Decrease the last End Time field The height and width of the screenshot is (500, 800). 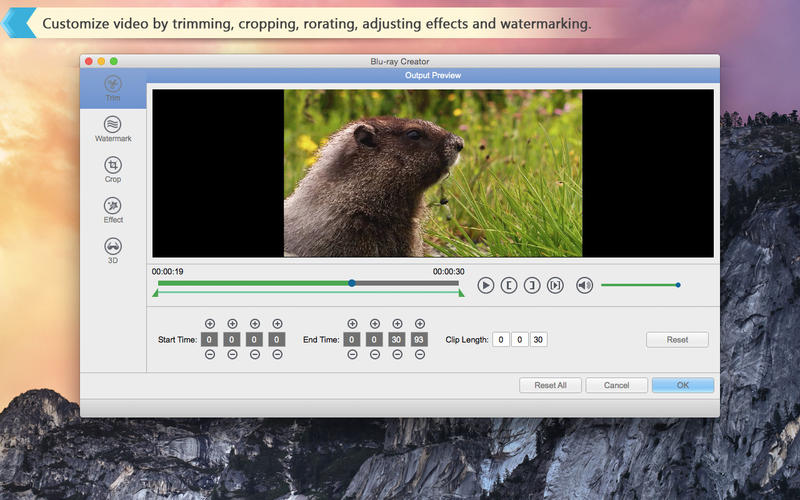coord(420,355)
